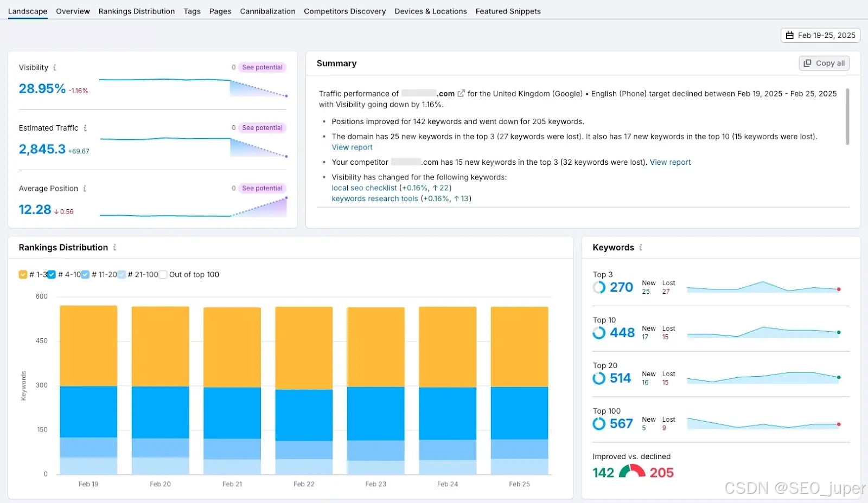Screen dimensions: 868x503
Task: Click the Feb 25 orange bar segment
Action: click(x=519, y=347)
